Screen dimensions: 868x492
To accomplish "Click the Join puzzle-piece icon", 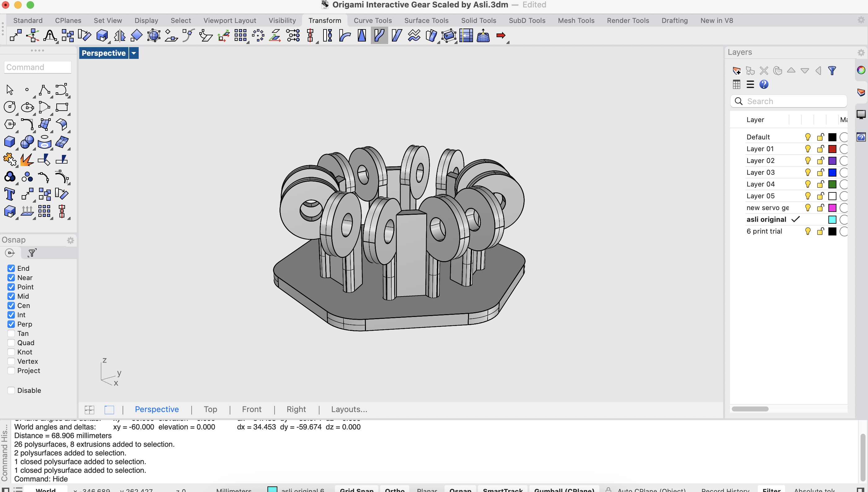I will pos(10,160).
